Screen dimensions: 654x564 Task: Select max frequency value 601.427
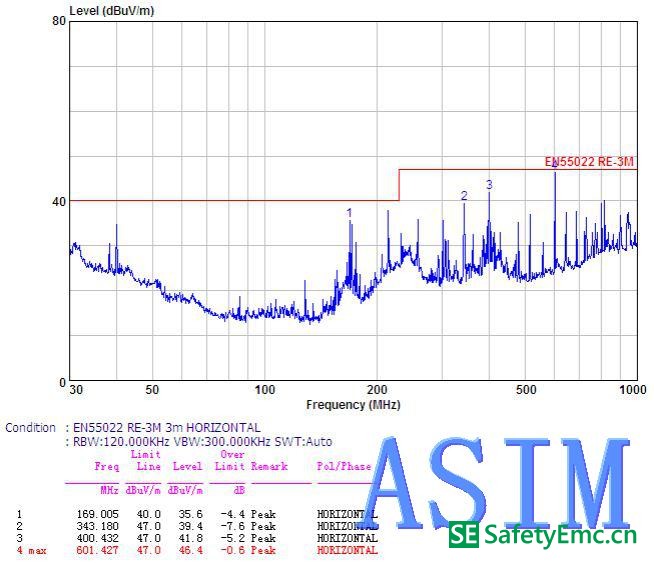97,550
